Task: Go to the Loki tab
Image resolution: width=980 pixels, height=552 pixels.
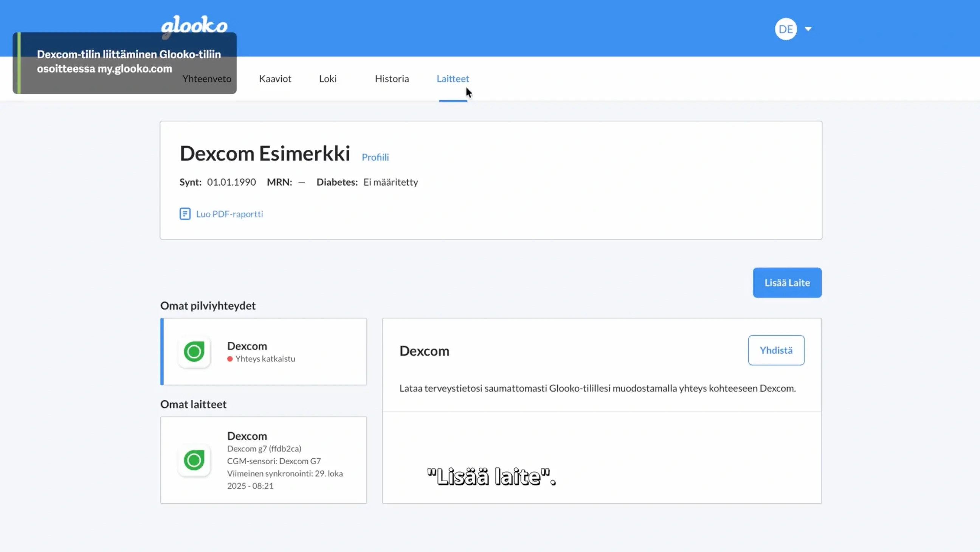Action: pyautogui.click(x=327, y=79)
